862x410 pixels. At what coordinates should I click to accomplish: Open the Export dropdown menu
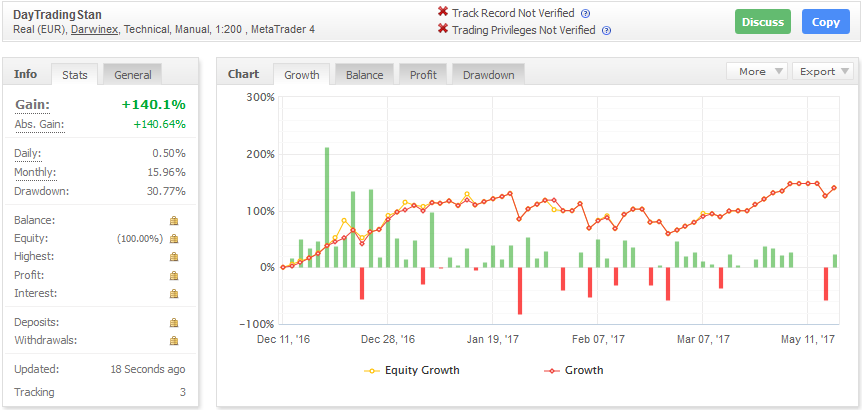click(x=823, y=71)
